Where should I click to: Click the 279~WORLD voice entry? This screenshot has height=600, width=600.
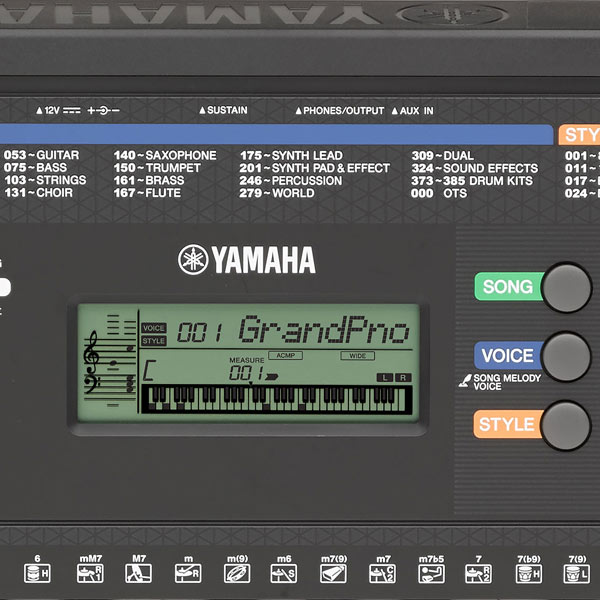pos(277,193)
